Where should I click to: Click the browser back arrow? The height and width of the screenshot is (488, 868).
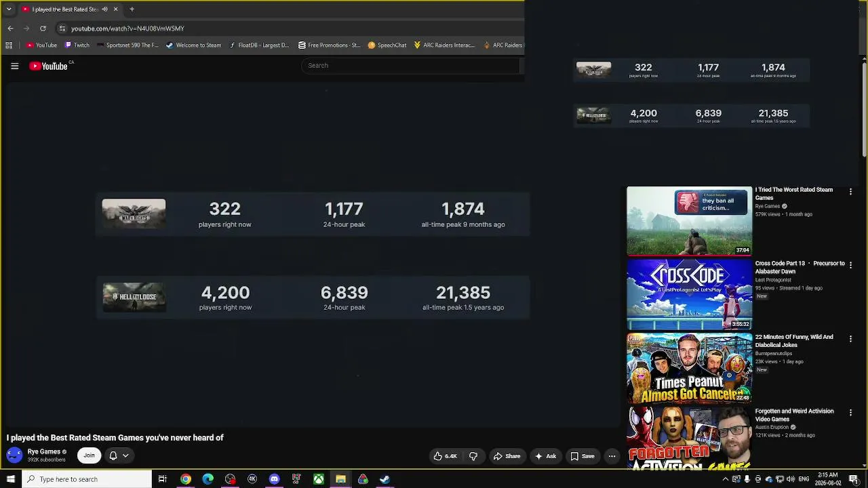pos(10,28)
